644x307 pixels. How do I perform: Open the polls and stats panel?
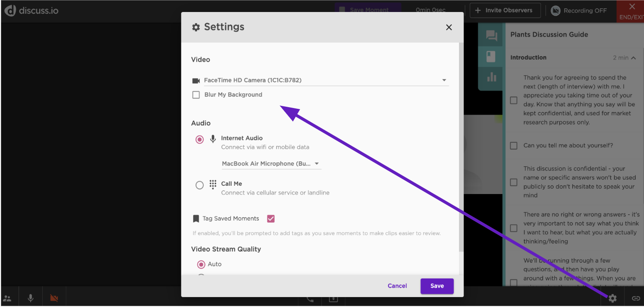coord(491,78)
